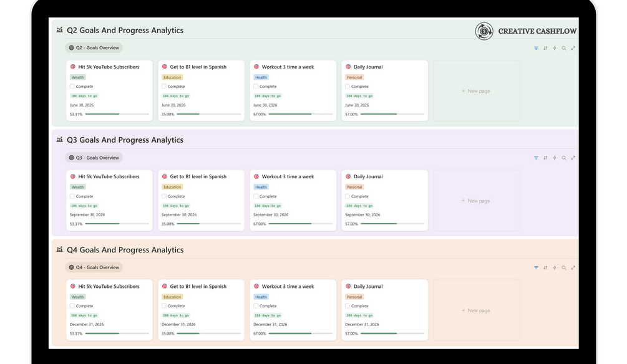627x364 pixels.
Task: Click June 30, 2026 date on Q2 Workout card
Action: pyautogui.click(x=265, y=105)
